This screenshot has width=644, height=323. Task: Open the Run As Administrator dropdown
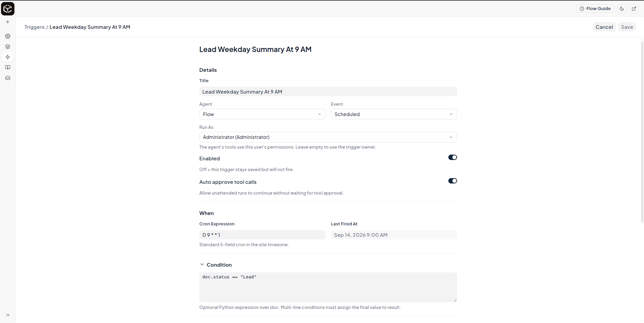(328, 137)
